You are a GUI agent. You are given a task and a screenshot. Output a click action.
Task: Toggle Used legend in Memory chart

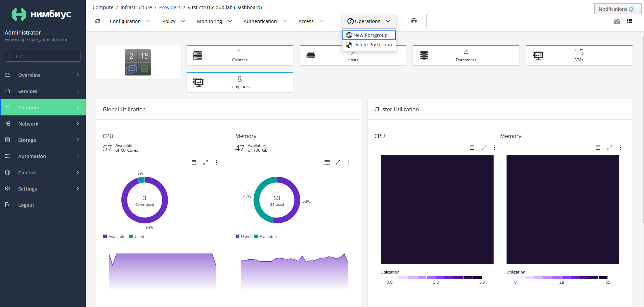click(x=243, y=237)
